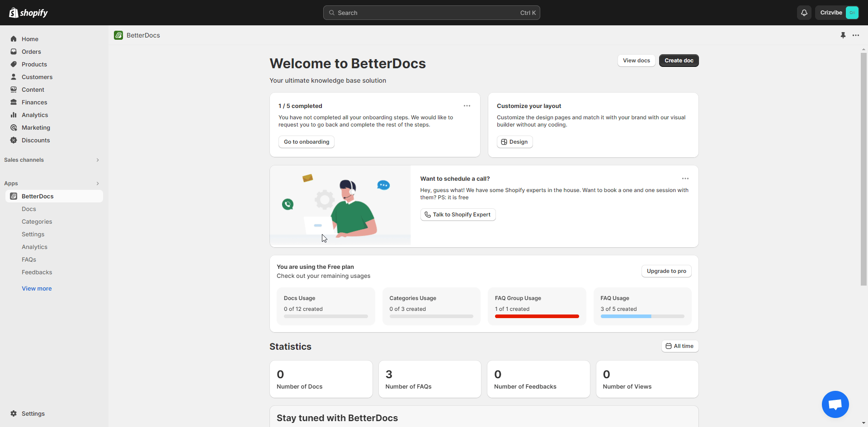
Task: Open the live chat bubble
Action: click(x=835, y=404)
